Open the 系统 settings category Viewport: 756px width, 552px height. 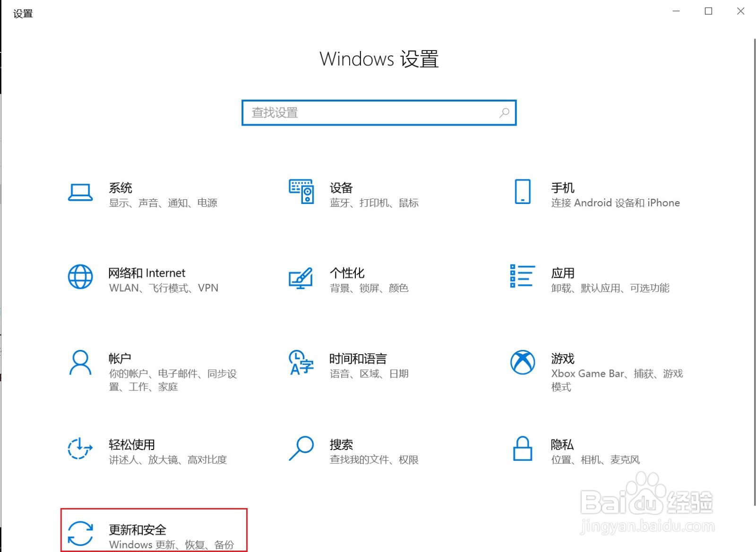point(120,188)
